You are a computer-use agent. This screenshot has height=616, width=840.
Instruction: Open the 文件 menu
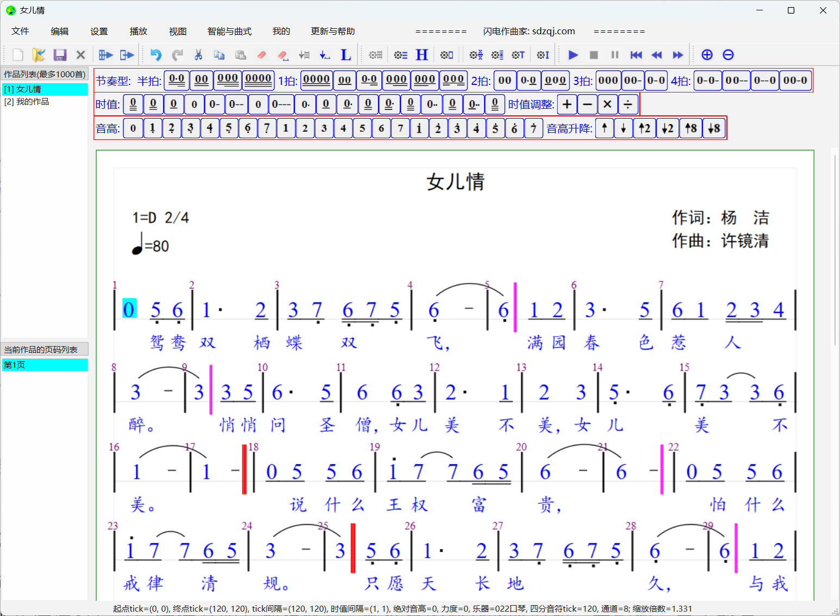pyautogui.click(x=20, y=31)
